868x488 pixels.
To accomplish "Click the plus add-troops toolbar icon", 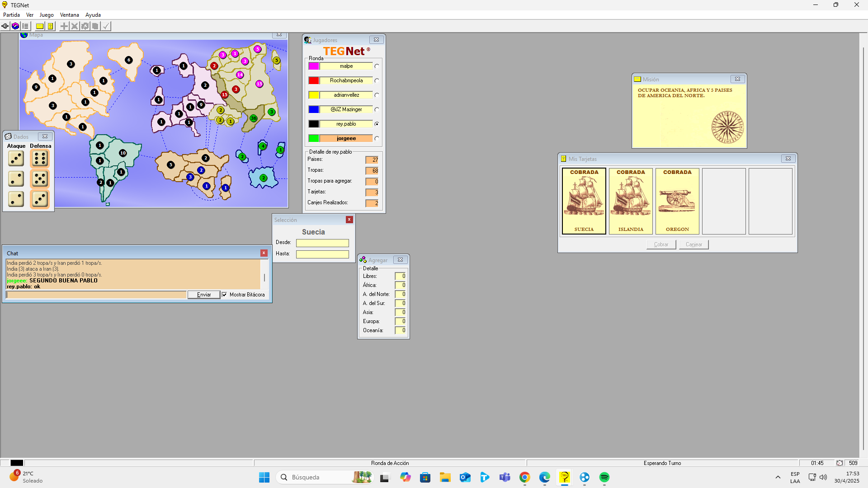I will pos(64,26).
